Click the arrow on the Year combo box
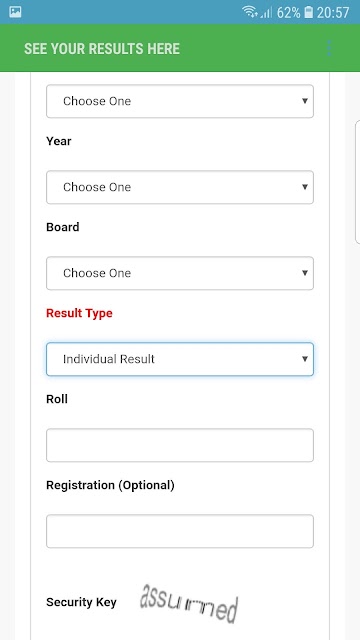360x640 pixels. 304,187
